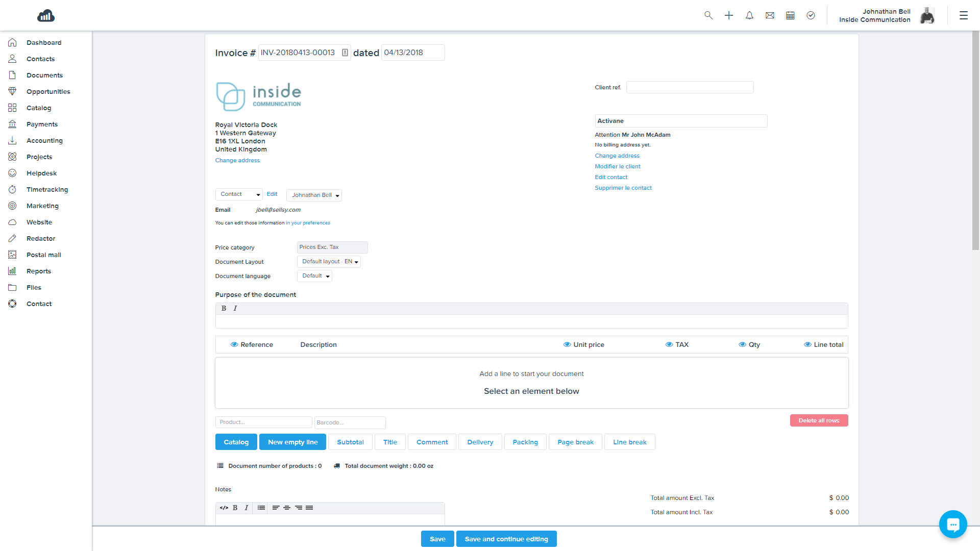The image size is (980, 551).
Task: Open the calendar icon in header
Action: [x=790, y=15]
